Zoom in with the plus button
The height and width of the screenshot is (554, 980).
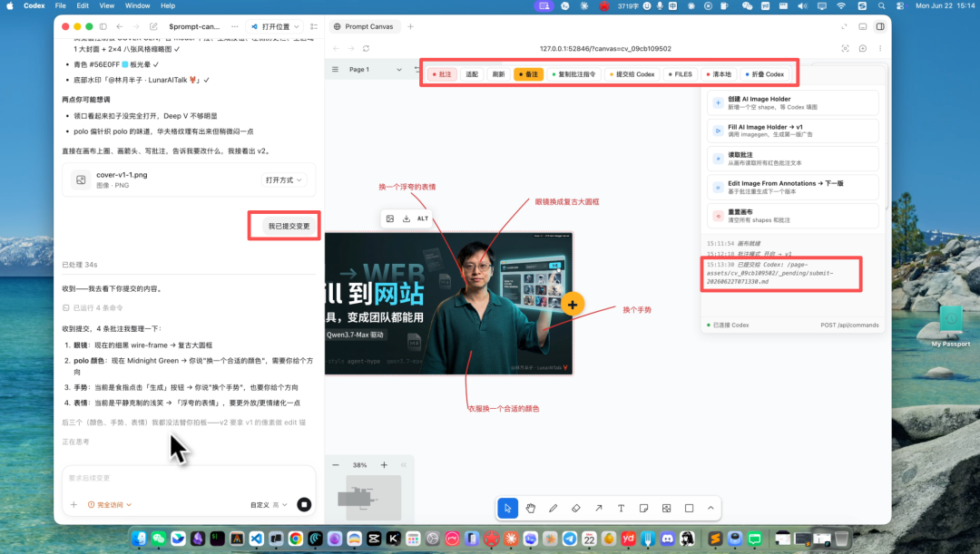[384, 464]
